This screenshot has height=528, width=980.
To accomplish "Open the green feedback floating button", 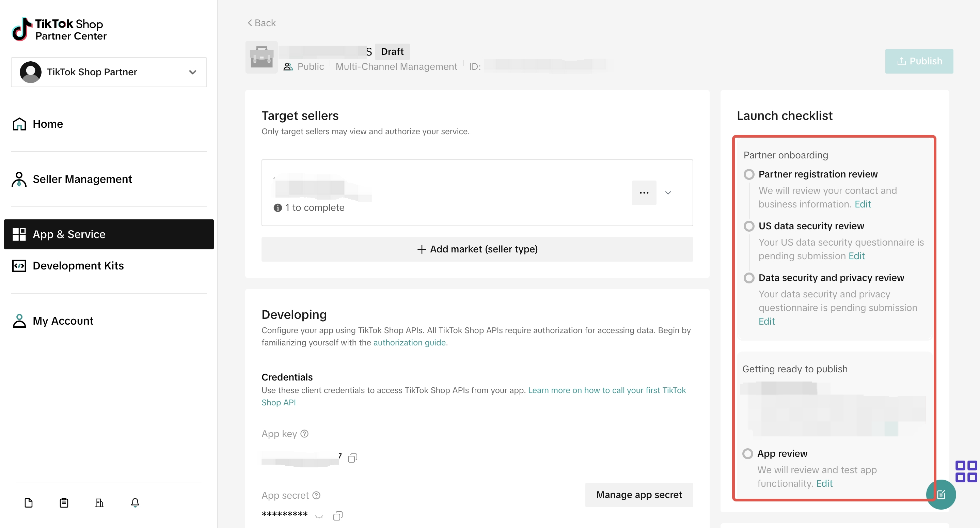I will point(941,495).
